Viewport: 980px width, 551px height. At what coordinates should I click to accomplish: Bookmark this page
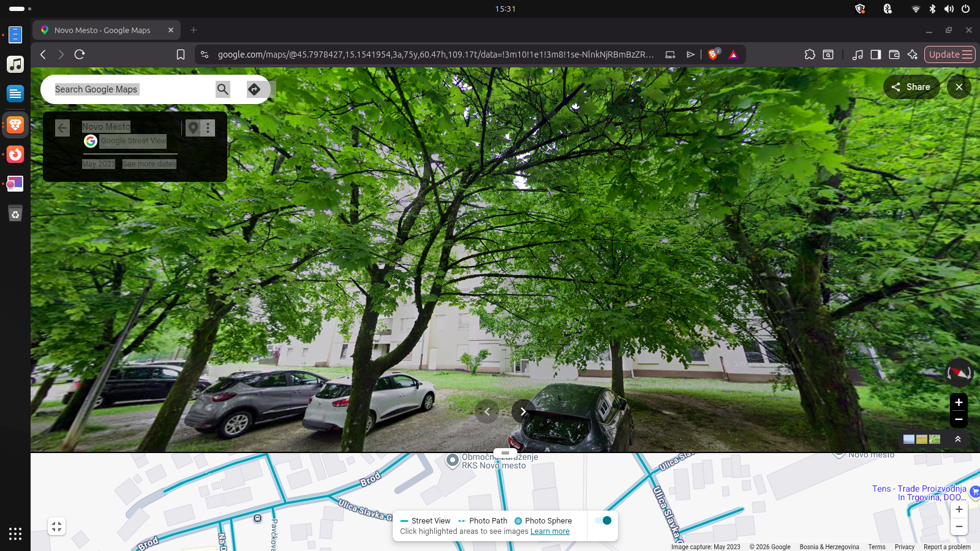181,54
